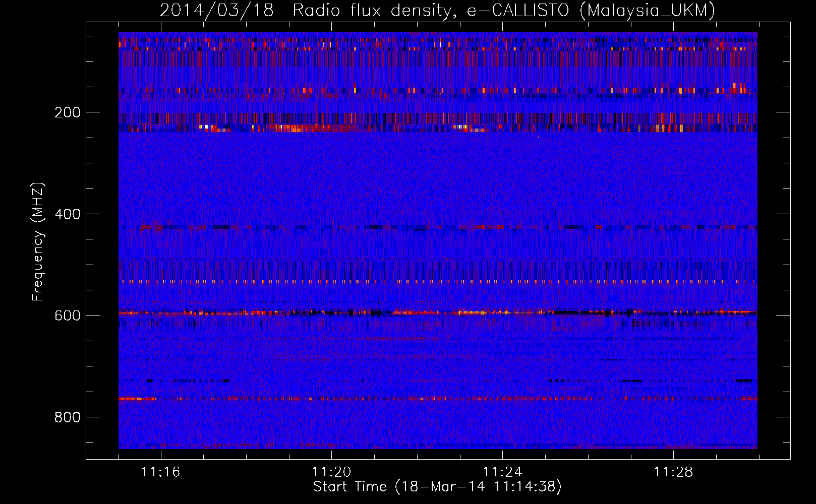
Task: Click the 11:20 time tick label
Action: tap(332, 472)
